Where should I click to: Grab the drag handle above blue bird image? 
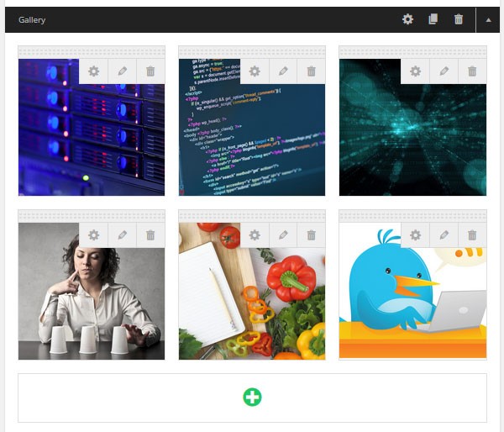[413, 216]
